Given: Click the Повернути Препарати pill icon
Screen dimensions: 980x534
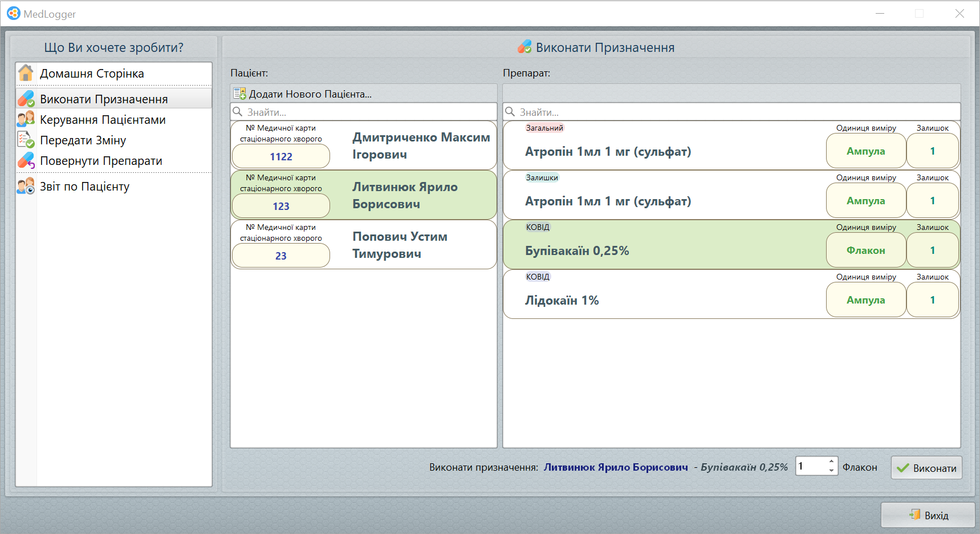Looking at the screenshot, I should click(26, 160).
